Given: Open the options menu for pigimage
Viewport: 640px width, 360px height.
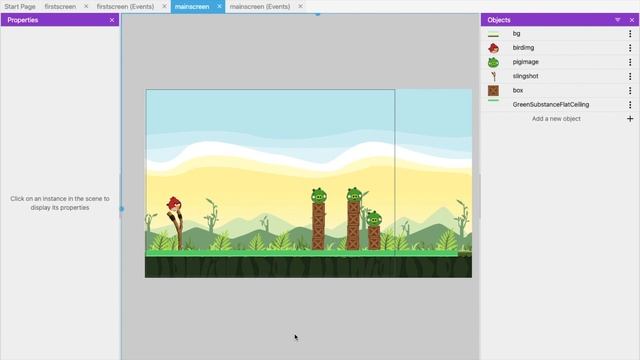Looking at the screenshot, I should coord(630,62).
